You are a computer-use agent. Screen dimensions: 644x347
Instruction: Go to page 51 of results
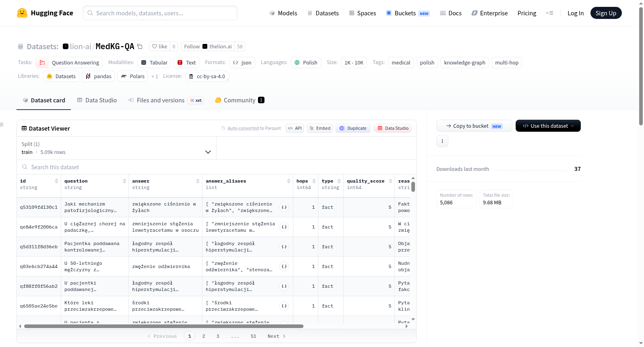click(x=253, y=336)
